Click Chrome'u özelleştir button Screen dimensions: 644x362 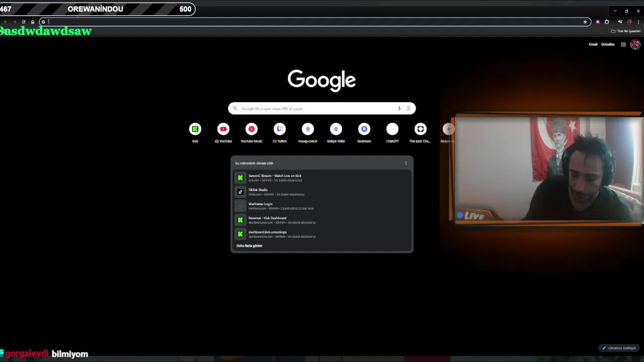pyautogui.click(x=619, y=348)
